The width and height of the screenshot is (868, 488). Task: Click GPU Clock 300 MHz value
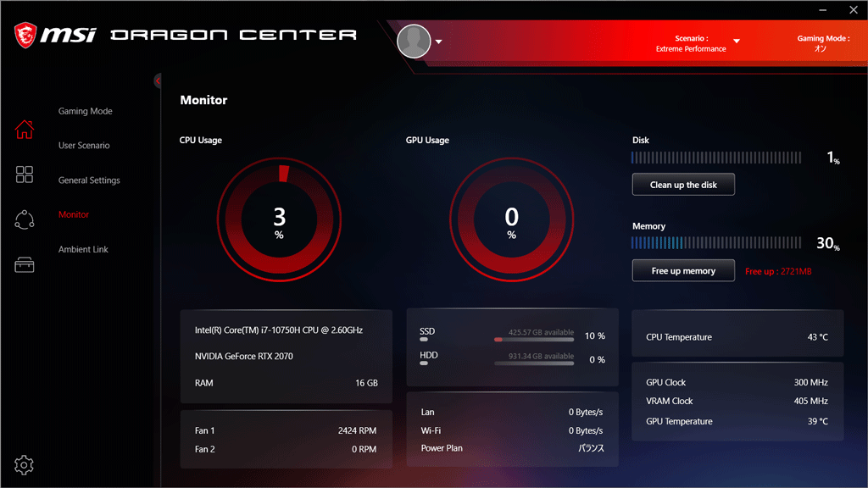[811, 382]
